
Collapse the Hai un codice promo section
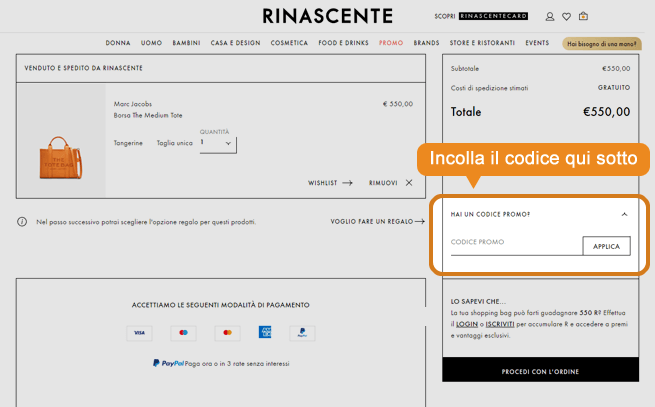pos(624,214)
